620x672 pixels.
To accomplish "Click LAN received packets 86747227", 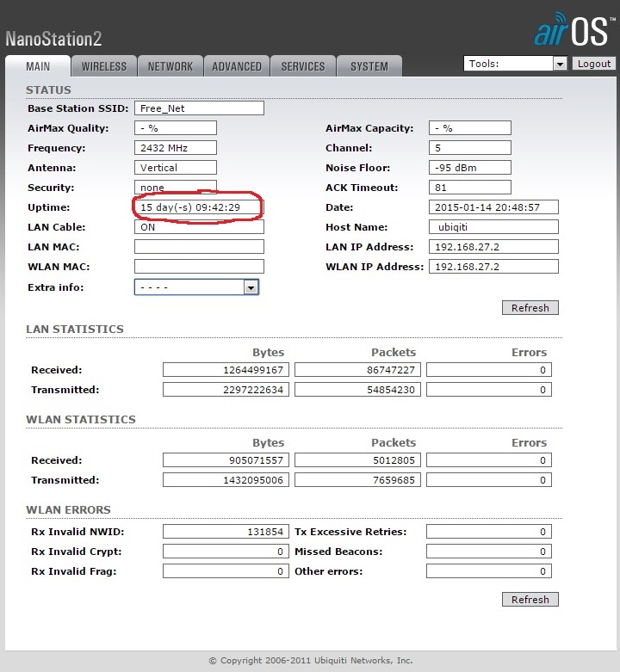I will click(x=357, y=370).
